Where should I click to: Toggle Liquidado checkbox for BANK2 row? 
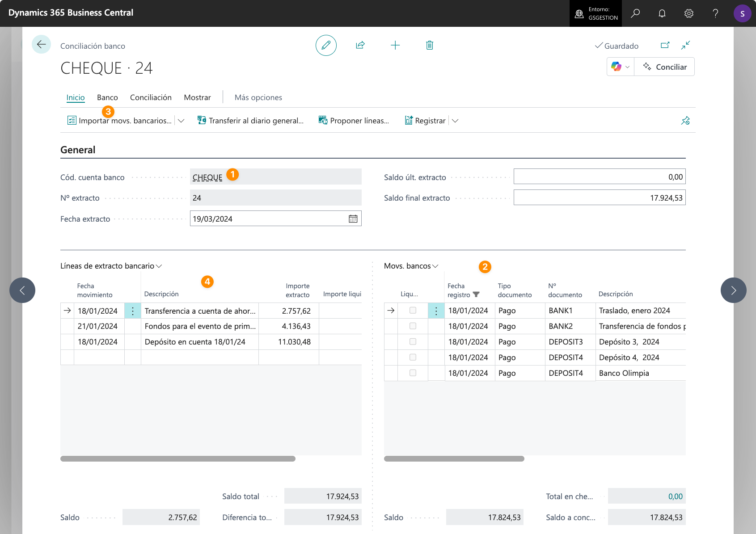(x=413, y=326)
